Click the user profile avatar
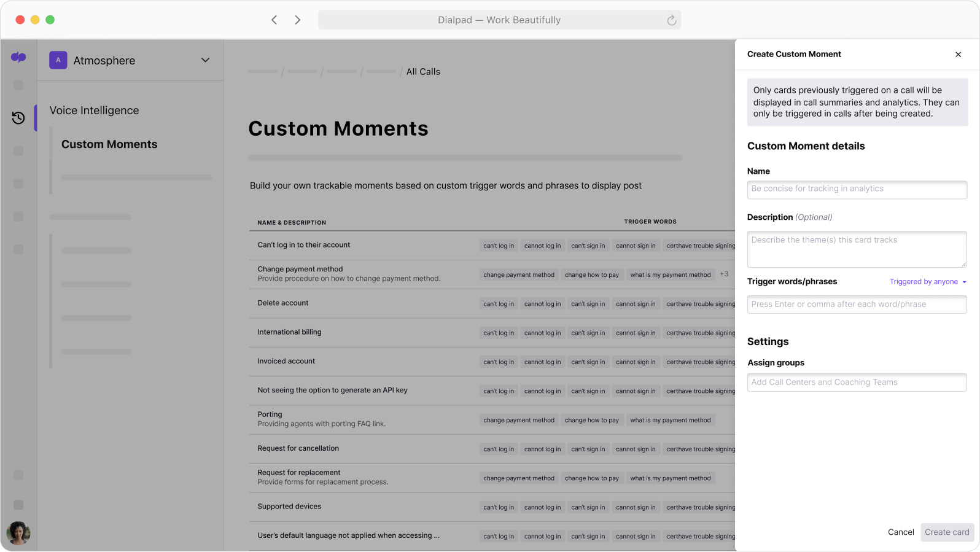The width and height of the screenshot is (980, 552). pos(18,533)
